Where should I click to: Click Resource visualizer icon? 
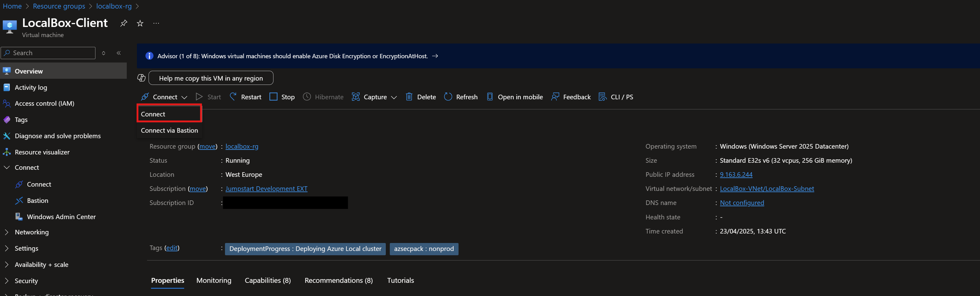pos(6,152)
